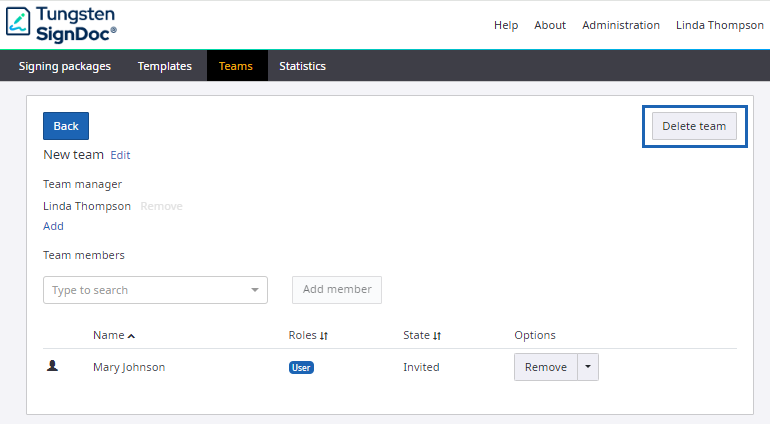This screenshot has width=770, height=424.
Task: Click the Delete team button
Action: click(x=694, y=126)
